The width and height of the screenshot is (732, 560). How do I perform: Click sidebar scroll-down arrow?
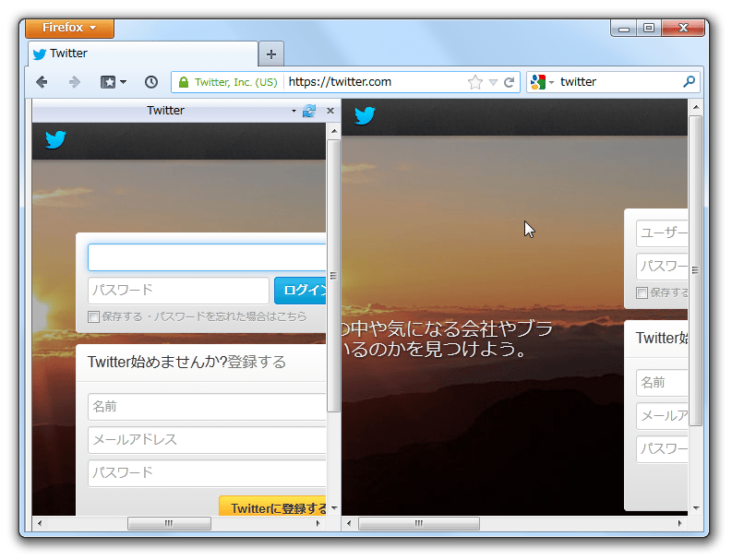pos(334,507)
